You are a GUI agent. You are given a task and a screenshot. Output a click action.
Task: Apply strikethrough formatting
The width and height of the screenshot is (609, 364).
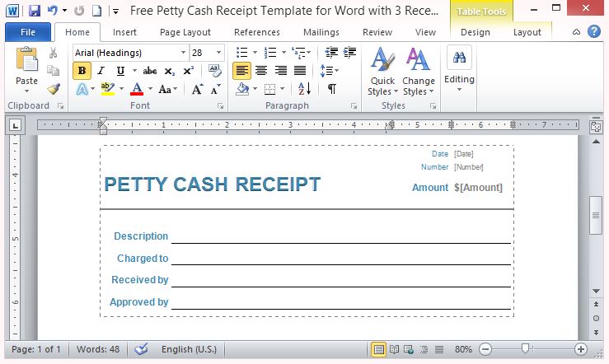149,71
